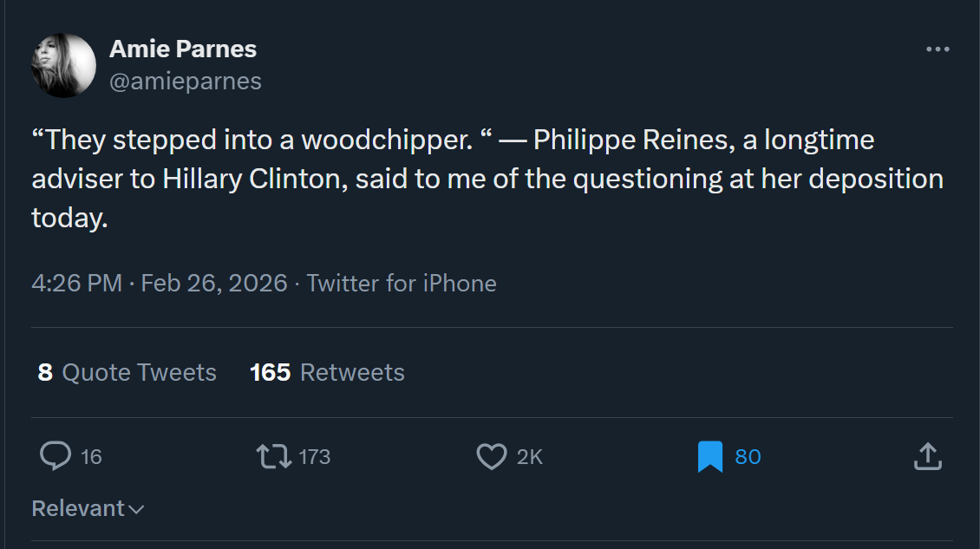The width and height of the screenshot is (980, 549).
Task: Click the chevron next to Relevant
Action: point(136,509)
